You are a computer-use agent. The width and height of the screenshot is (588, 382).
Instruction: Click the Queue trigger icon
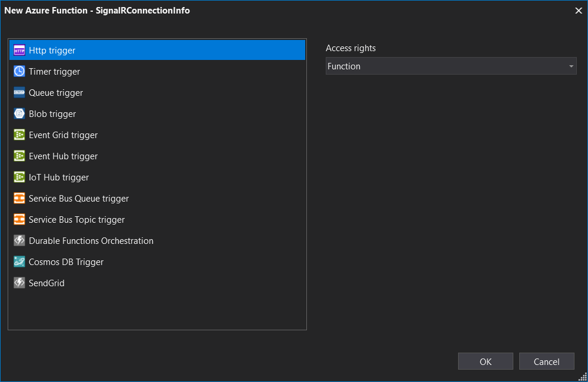(x=19, y=93)
